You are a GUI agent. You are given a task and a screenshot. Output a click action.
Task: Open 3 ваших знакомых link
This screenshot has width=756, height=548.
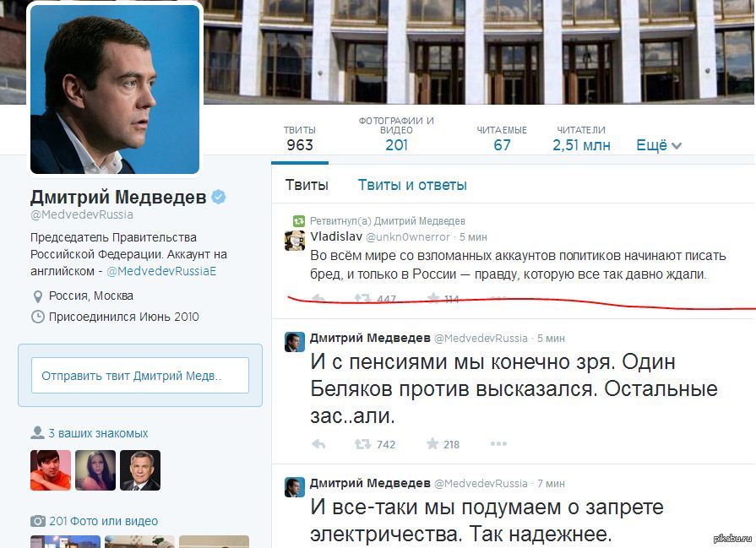coord(98,433)
